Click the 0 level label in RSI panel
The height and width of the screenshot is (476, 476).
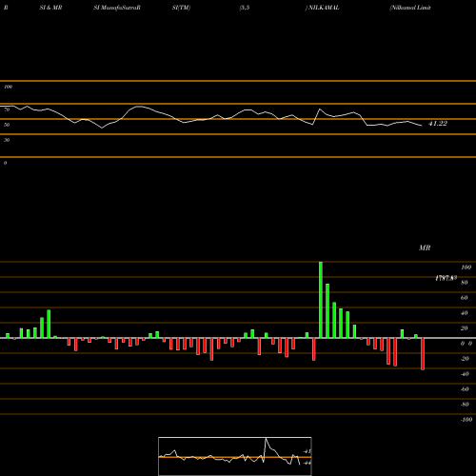click(5, 163)
